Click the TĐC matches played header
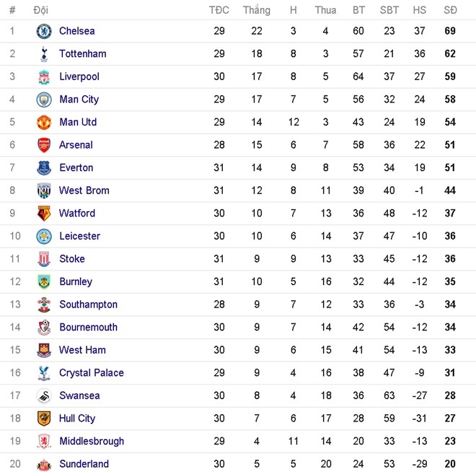 pos(219,10)
